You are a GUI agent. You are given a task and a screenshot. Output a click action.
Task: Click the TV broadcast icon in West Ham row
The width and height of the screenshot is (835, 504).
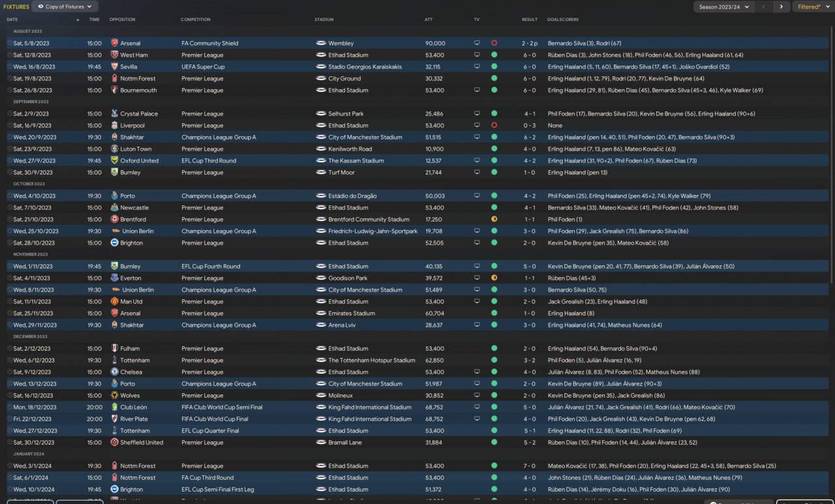[477, 55]
